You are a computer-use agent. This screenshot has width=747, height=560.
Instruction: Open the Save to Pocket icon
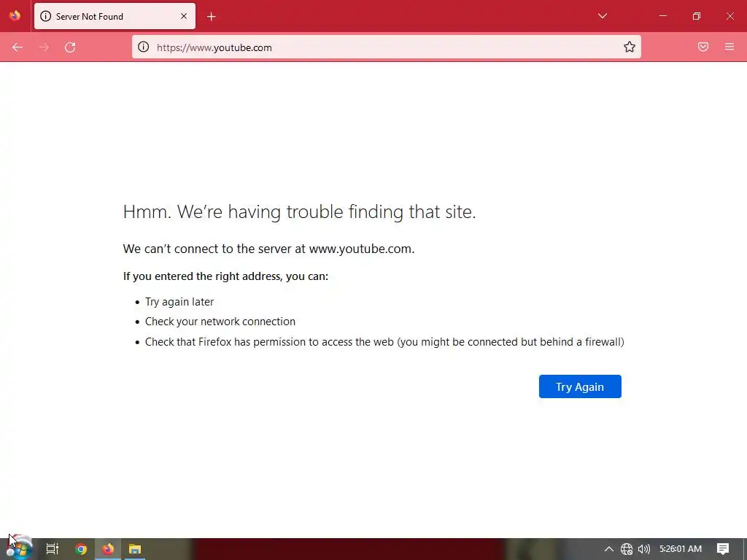click(x=703, y=47)
